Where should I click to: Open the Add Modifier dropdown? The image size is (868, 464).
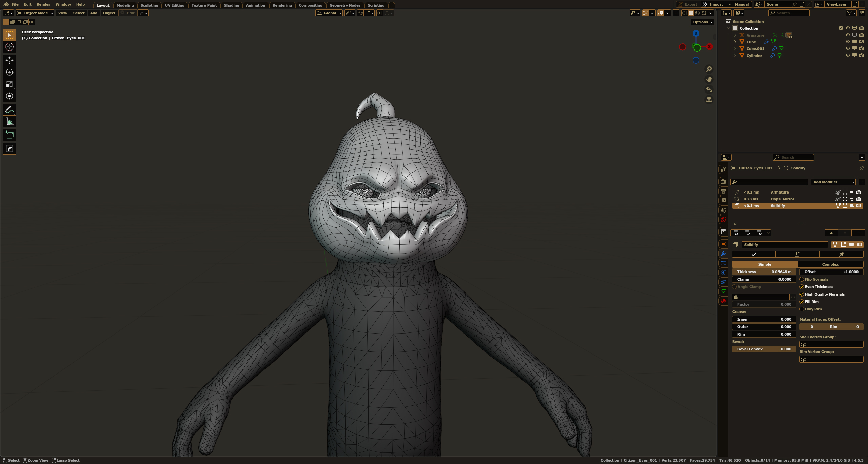tap(833, 182)
